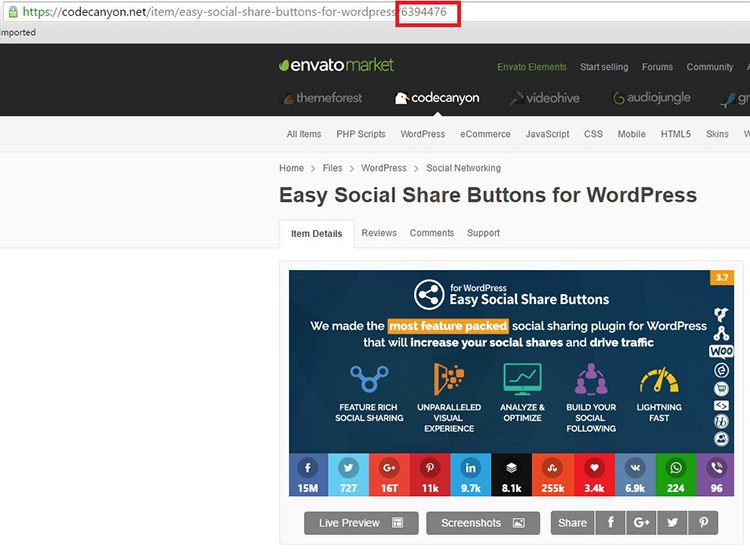Click Unparalleled Visual Experience icon
750x553 pixels.
[x=448, y=378]
